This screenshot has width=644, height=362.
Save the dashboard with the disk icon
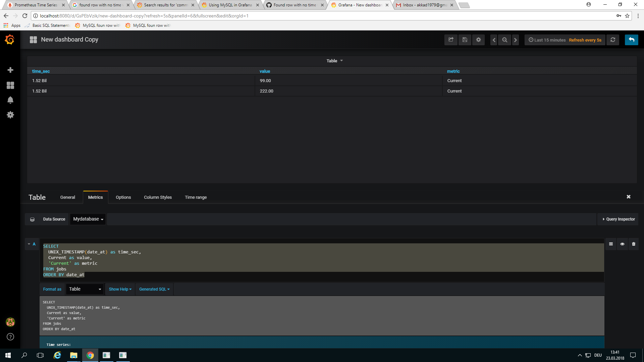point(465,40)
